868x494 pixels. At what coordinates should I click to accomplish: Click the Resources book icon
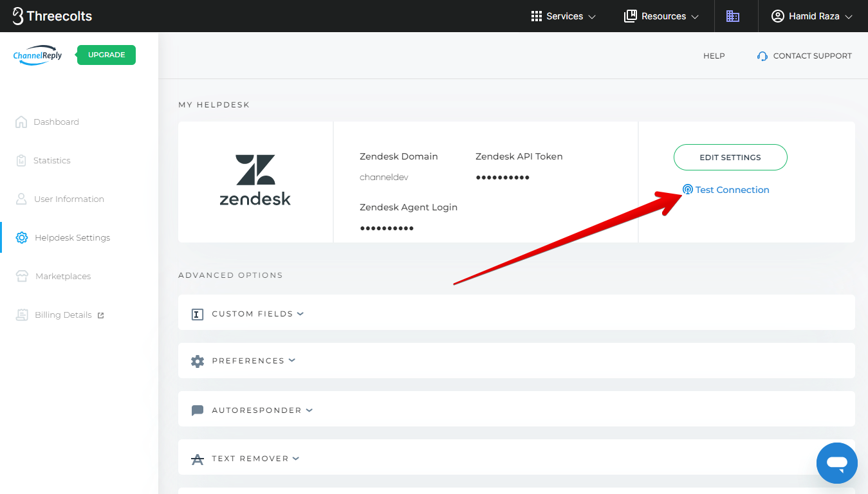[x=631, y=16]
